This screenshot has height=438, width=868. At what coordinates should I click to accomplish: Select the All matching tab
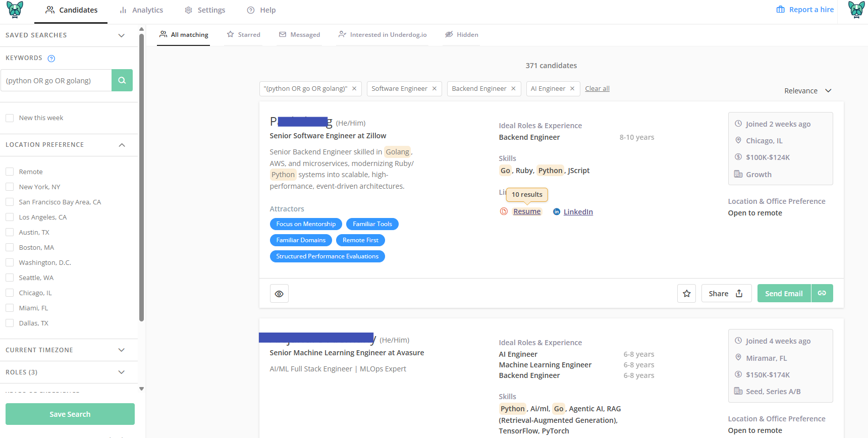pyautogui.click(x=184, y=35)
